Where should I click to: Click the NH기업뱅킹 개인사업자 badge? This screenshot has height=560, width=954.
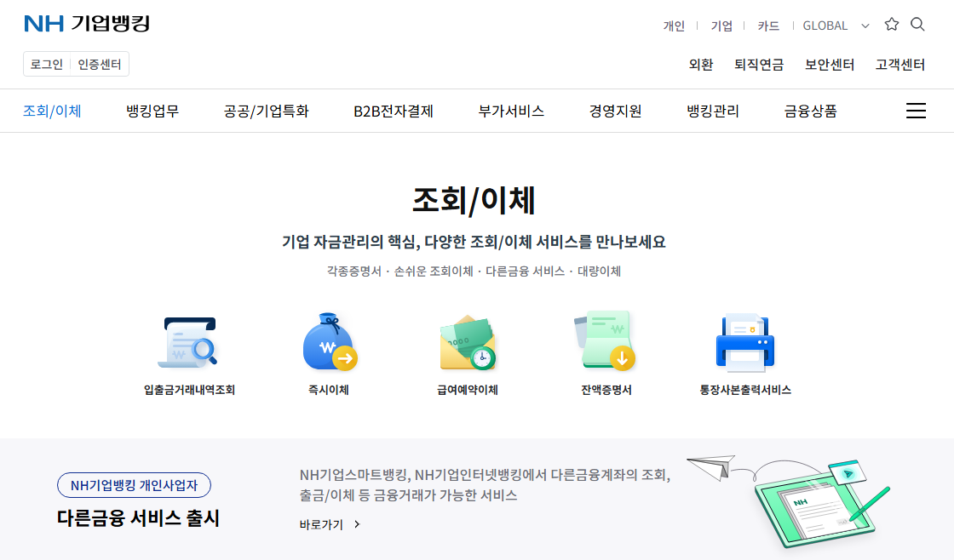pyautogui.click(x=134, y=485)
